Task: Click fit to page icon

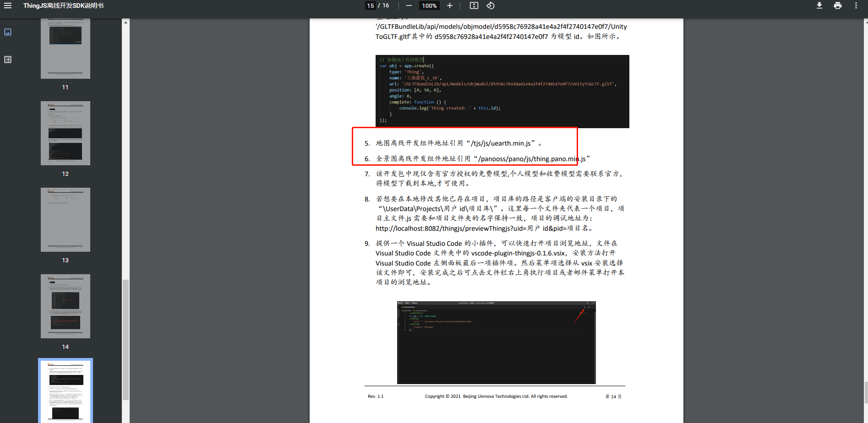Action: [474, 5]
